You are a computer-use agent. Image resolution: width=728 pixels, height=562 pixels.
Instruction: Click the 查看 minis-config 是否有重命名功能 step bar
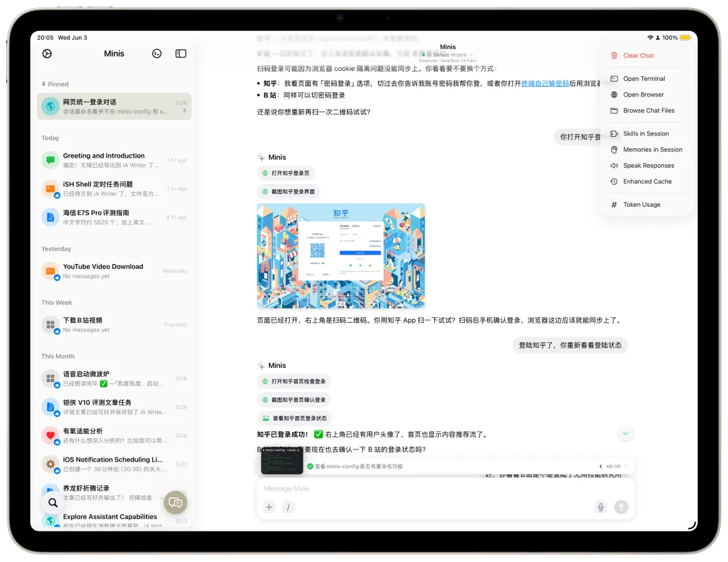[446, 466]
